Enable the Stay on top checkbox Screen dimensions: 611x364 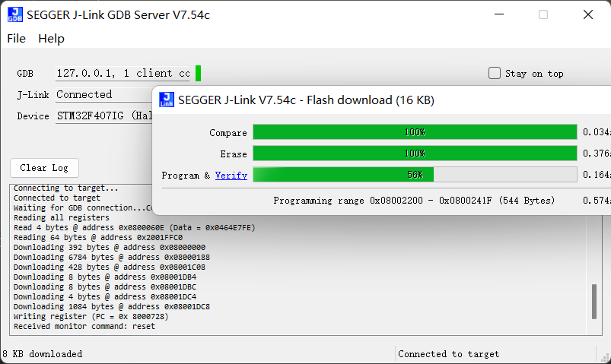point(495,74)
